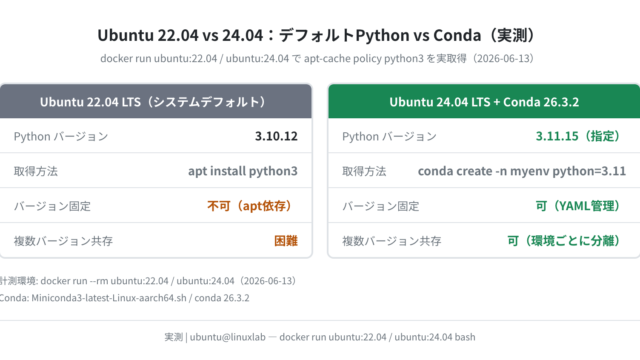
Task: Click the apt install python3 command text
Action: (x=243, y=171)
